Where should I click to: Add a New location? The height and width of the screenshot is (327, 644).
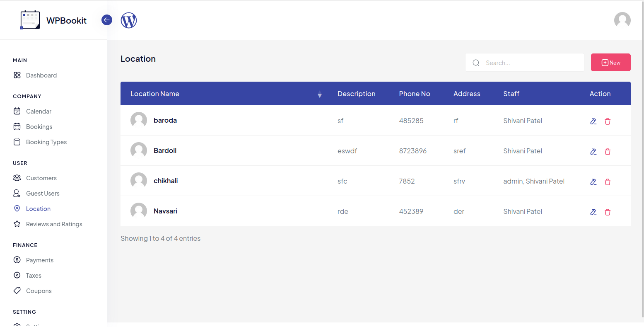[610, 63]
